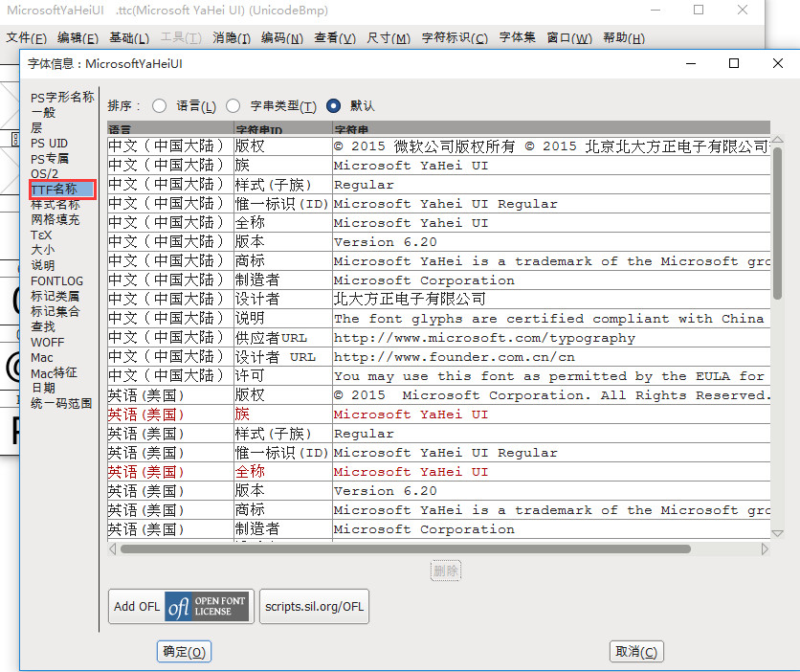Viewport: 800px width, 672px height.
Task: Click the Add OFL button
Action: [136, 606]
